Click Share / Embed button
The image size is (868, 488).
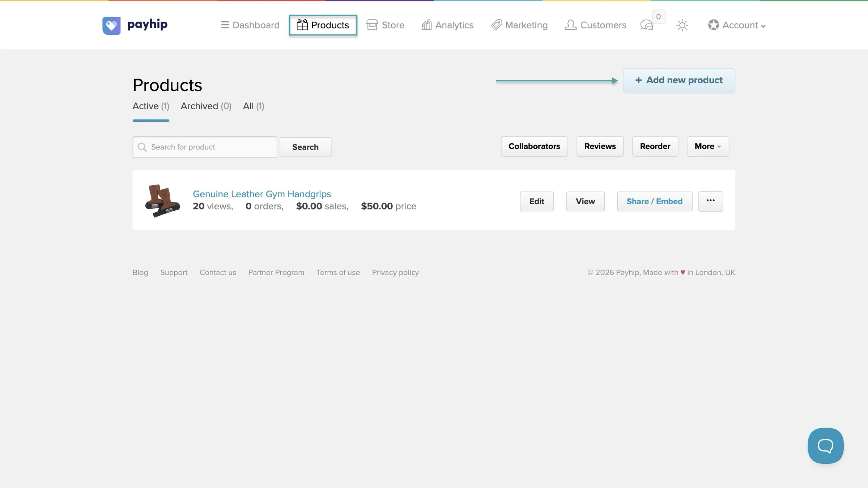(655, 201)
